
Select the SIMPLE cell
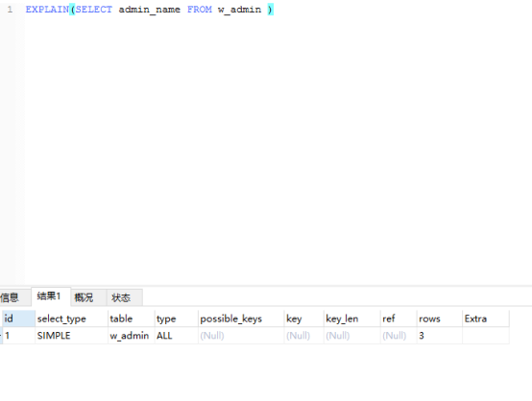tap(71, 336)
